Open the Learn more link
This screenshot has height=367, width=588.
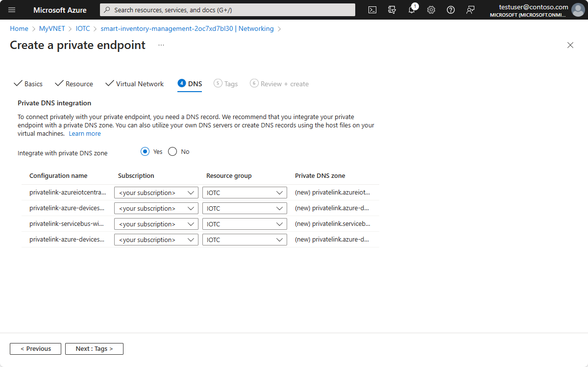pos(84,133)
